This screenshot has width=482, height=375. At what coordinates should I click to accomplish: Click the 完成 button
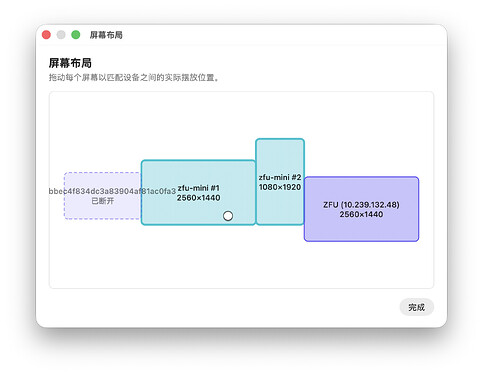tap(416, 307)
